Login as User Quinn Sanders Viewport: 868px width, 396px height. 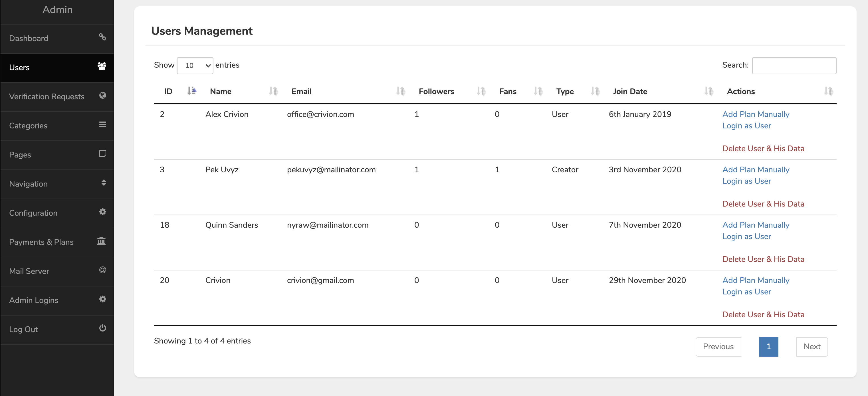tap(747, 236)
